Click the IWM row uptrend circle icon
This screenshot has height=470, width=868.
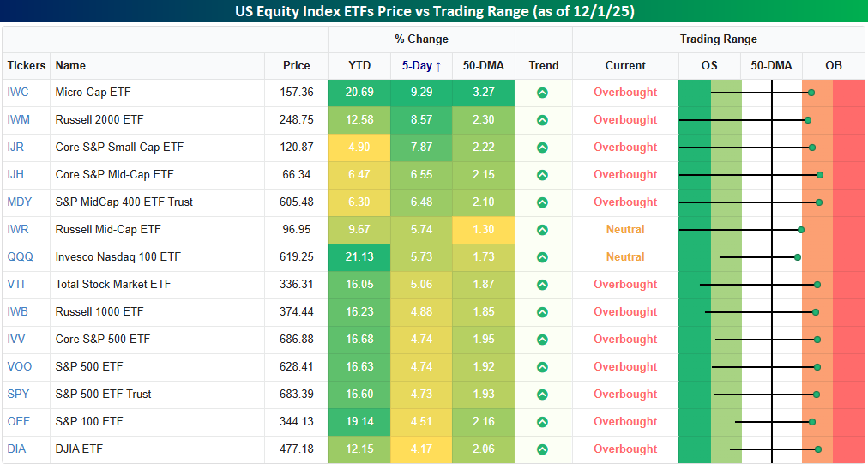click(542, 120)
